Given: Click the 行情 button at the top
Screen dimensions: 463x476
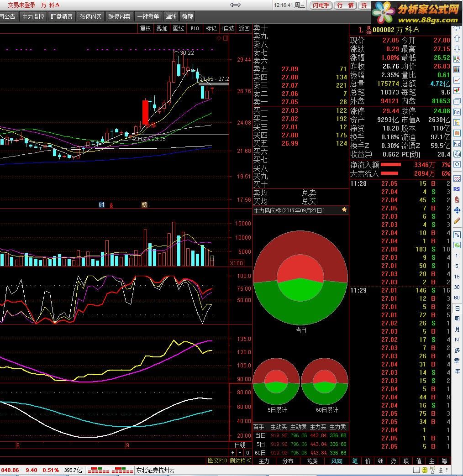Looking at the screenshot, I should coord(346,5).
